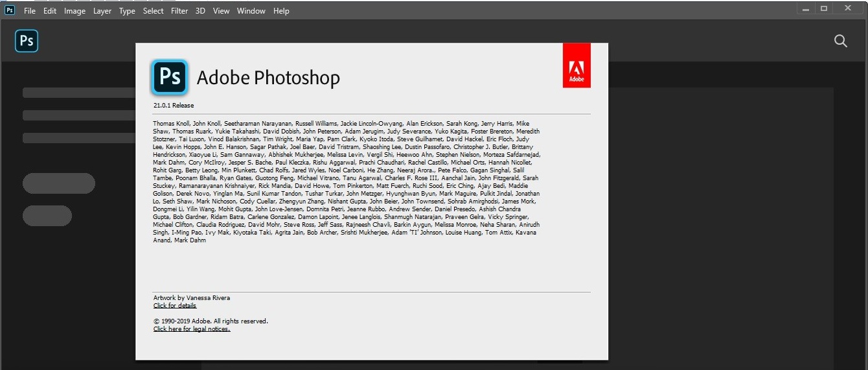Click 'Artwork by Vanessa Rivera' text
The image size is (868, 370).
(192, 298)
